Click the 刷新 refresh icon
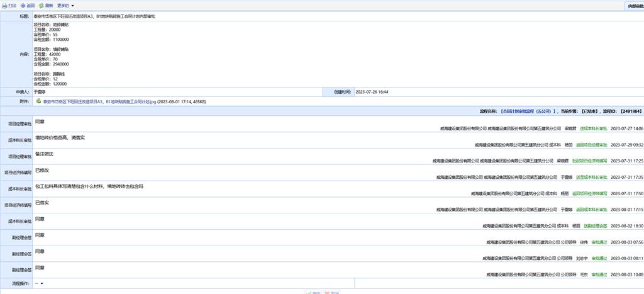Viewport: 644px width, 294px height. [x=42, y=5]
